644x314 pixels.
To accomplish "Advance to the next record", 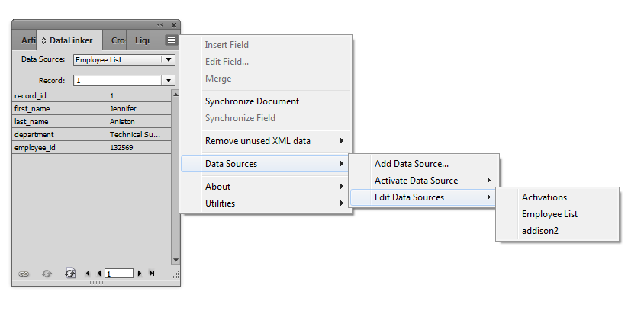I will point(140,274).
